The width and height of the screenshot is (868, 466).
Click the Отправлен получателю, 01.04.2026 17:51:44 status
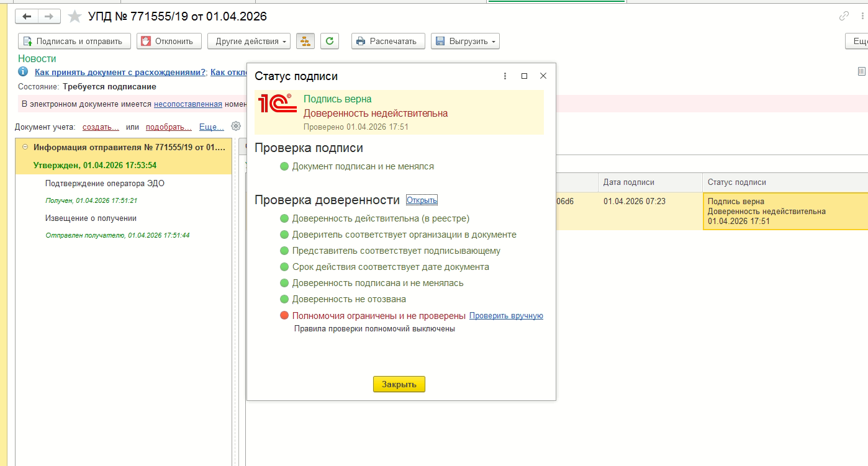[x=118, y=236]
